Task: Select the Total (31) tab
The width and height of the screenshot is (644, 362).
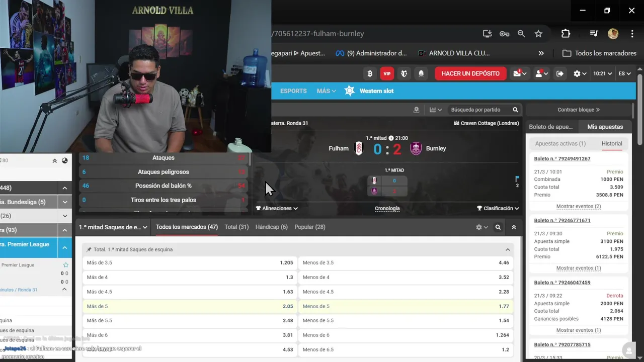Action: click(236, 227)
